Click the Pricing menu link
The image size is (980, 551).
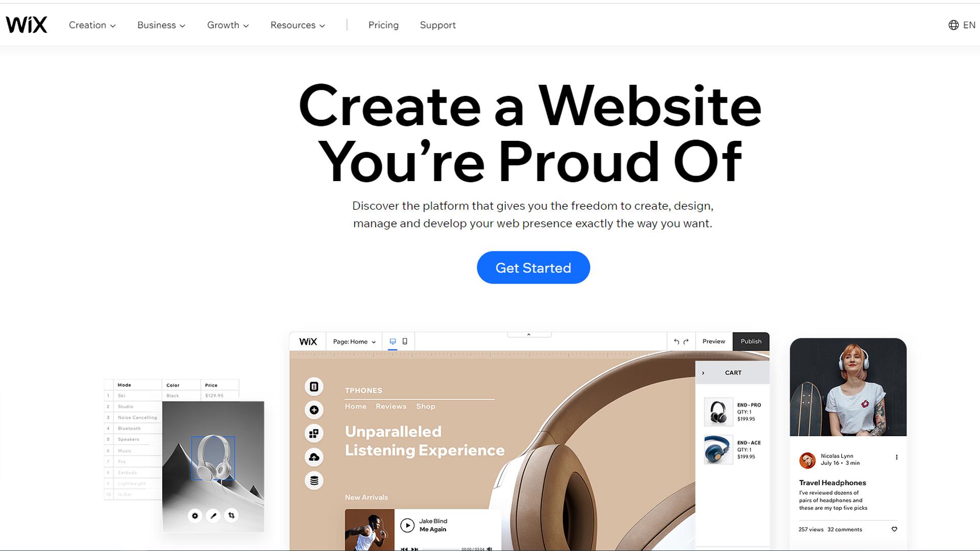coord(384,25)
